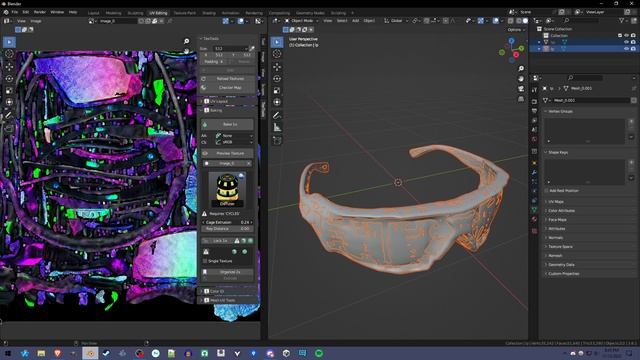This screenshot has width=640, height=360.
Task: Open the sRGB color space dropdown
Action: click(234, 142)
